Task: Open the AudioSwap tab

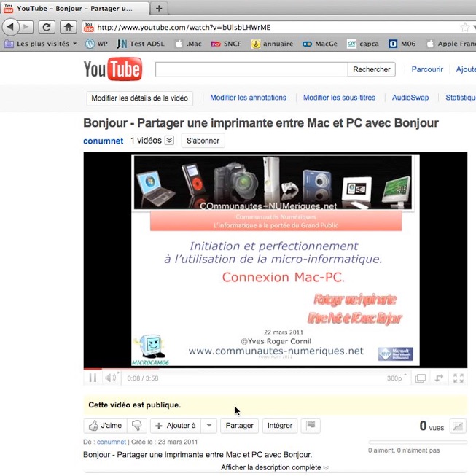Action: (410, 98)
